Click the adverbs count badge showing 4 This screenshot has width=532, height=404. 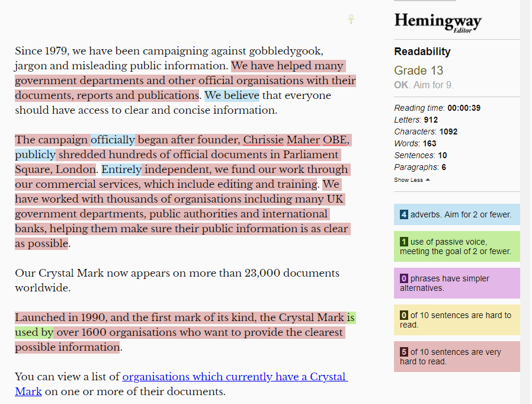(x=404, y=214)
